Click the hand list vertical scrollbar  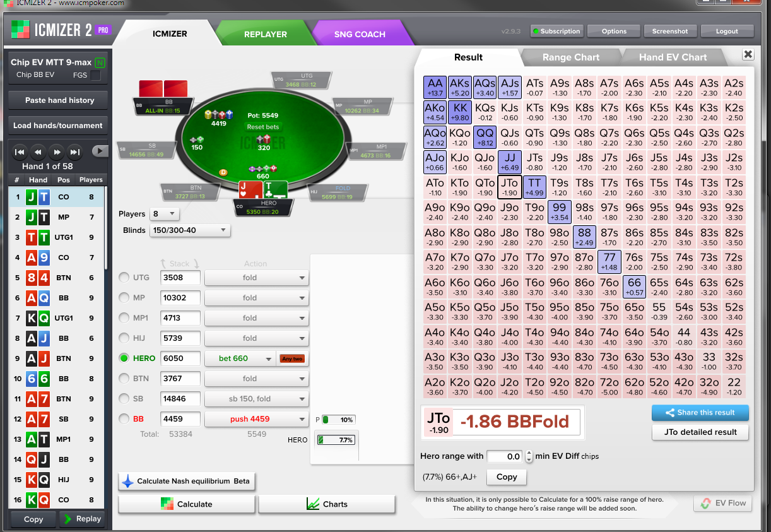pyautogui.click(x=106, y=227)
